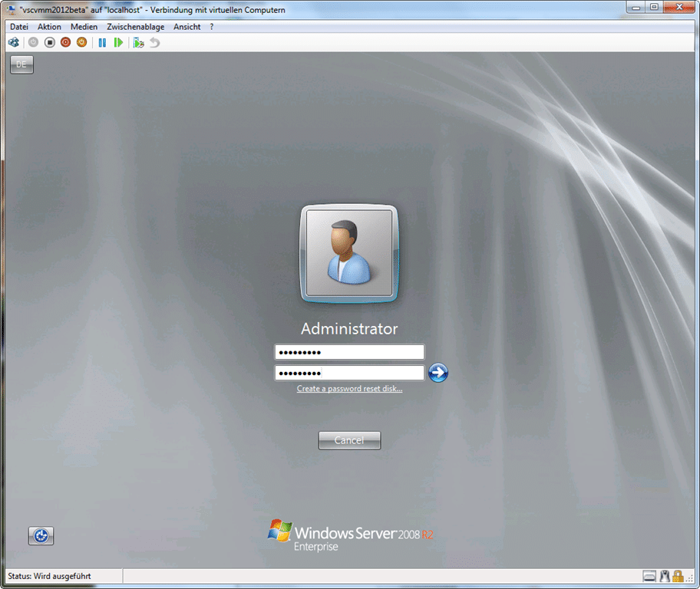Click the Cancel button

pos(349,440)
